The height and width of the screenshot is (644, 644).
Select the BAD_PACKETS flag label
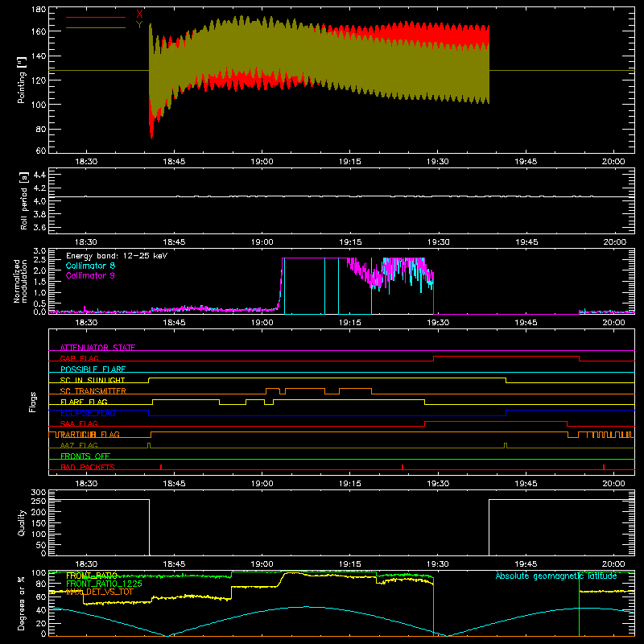(x=88, y=467)
